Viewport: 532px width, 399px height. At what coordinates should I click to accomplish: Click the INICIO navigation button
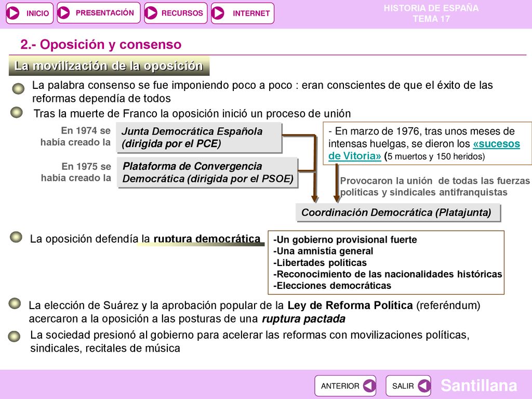30,13
